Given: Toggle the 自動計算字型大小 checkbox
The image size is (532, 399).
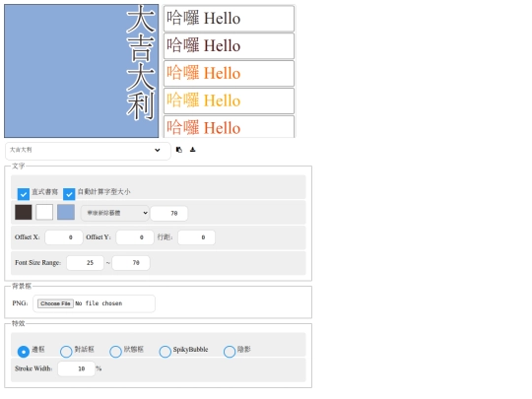Looking at the screenshot, I should pyautogui.click(x=69, y=194).
